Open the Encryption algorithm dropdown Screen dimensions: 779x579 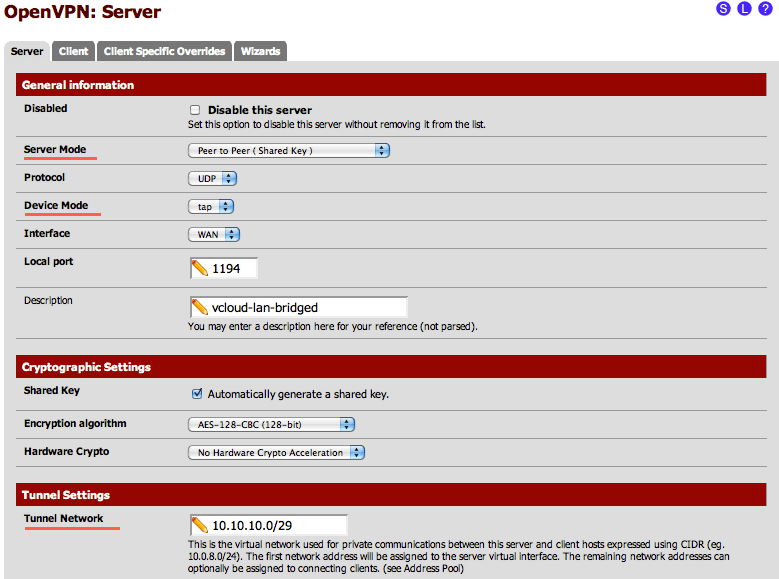pyautogui.click(x=271, y=424)
